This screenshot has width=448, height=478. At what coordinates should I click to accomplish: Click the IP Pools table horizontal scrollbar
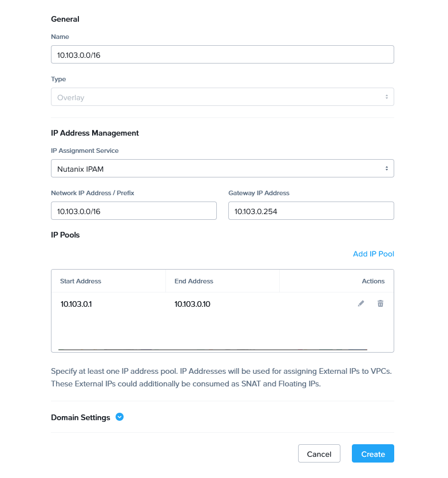click(212, 349)
